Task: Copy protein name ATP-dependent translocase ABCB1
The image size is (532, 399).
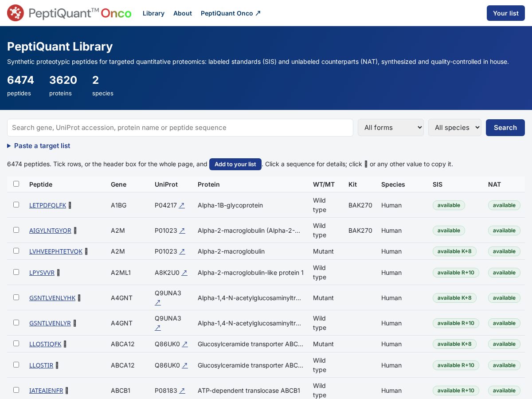Action: pyautogui.click(x=249, y=391)
